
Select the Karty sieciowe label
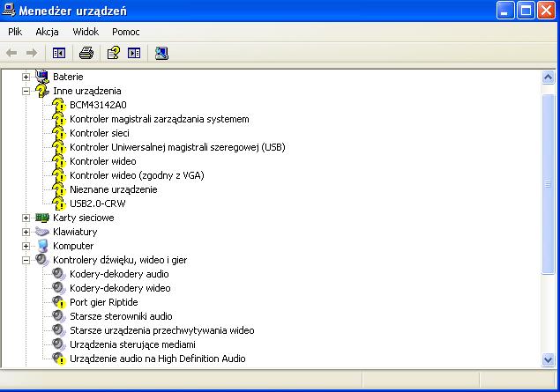(x=84, y=218)
